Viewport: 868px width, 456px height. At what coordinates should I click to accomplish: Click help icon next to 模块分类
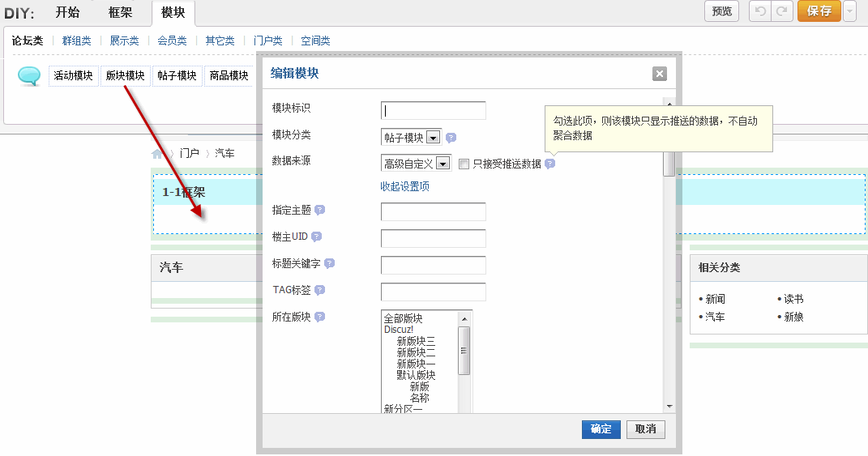pyautogui.click(x=451, y=138)
